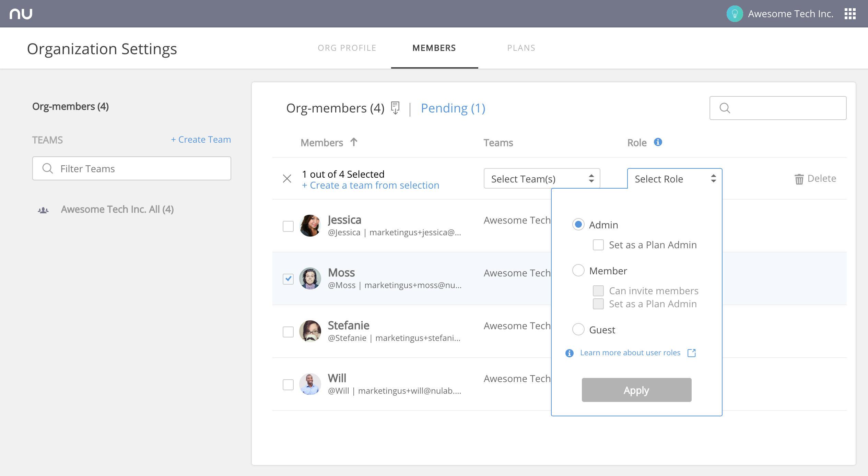This screenshot has height=476, width=868.
Task: Click the '1 out of 4 Selected' text
Action: pos(343,174)
